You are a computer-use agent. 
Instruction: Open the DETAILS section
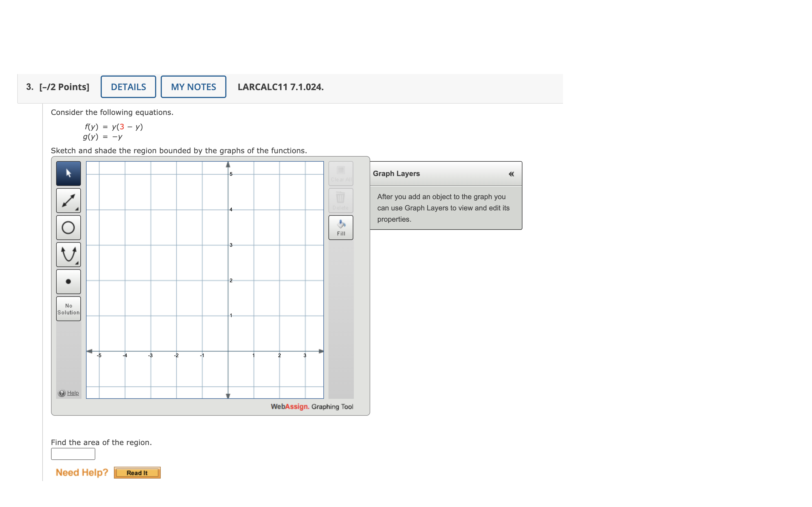click(x=128, y=87)
